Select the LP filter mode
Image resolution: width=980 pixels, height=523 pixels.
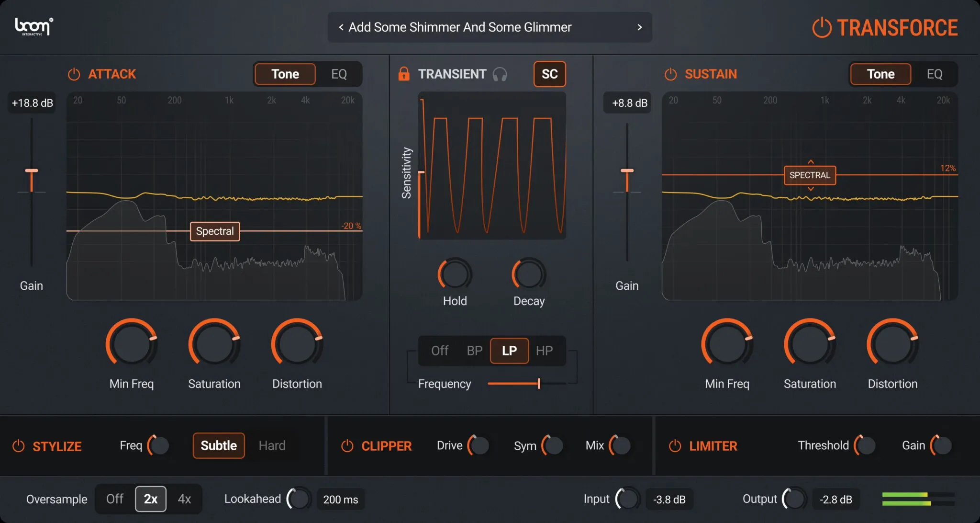click(509, 351)
